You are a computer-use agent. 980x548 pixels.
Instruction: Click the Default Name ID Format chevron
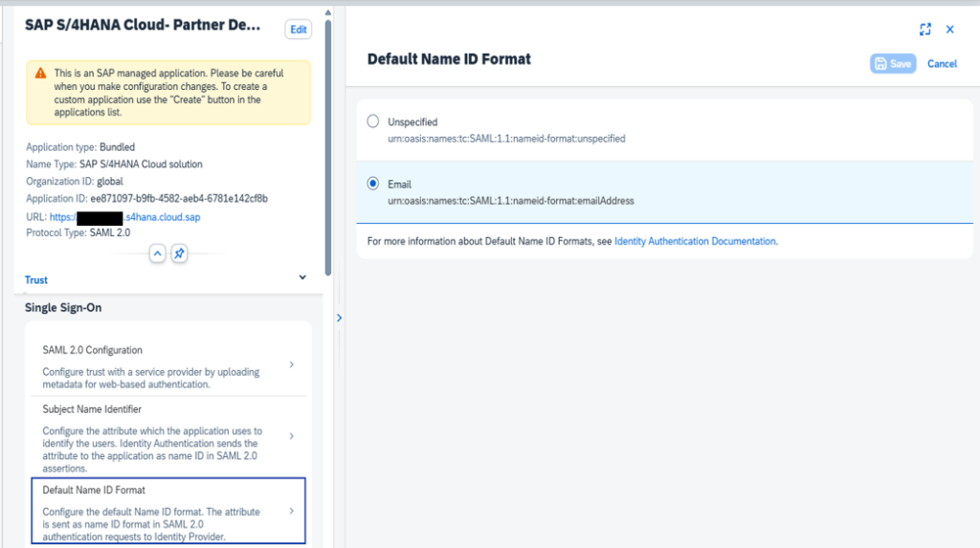[291, 511]
